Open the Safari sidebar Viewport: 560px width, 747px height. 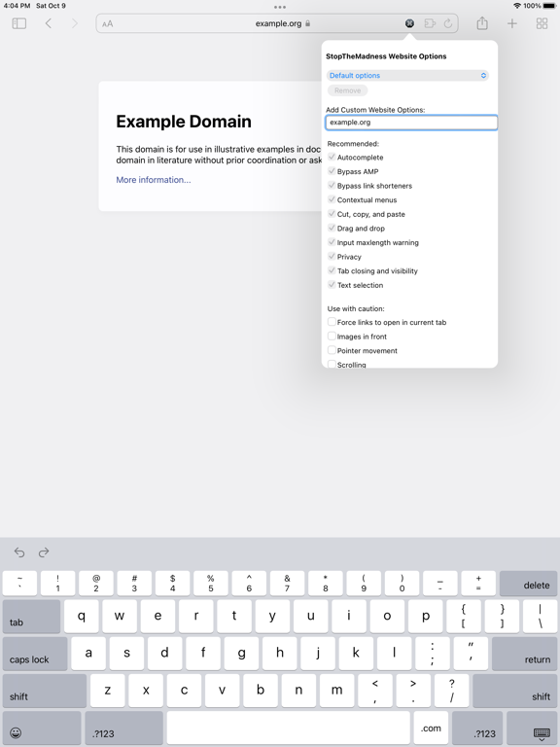[19, 23]
